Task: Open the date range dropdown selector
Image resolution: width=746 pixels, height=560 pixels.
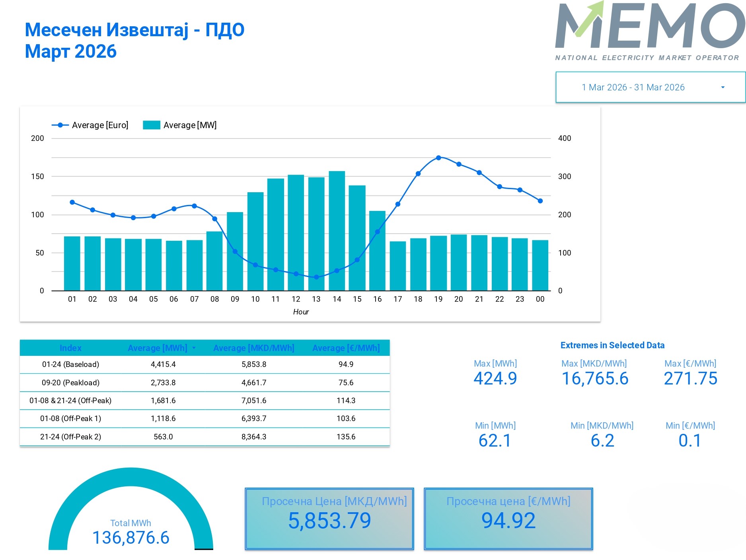Action: tap(633, 87)
